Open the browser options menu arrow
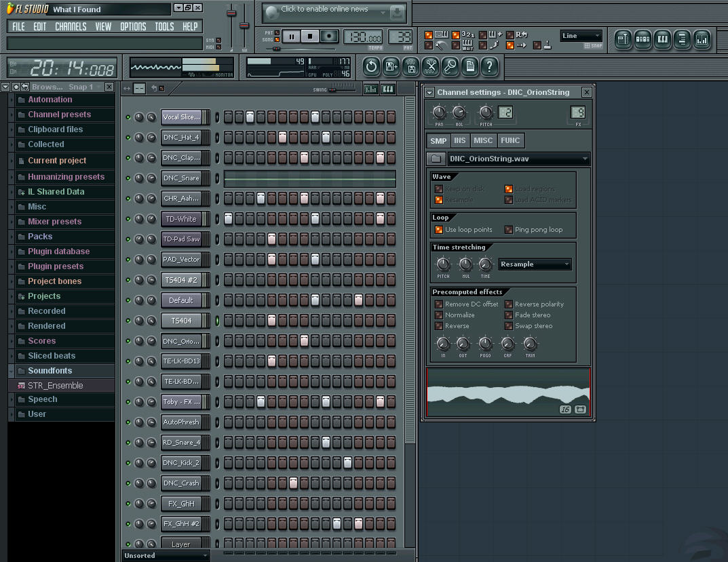This screenshot has width=728, height=562. (x=5, y=87)
